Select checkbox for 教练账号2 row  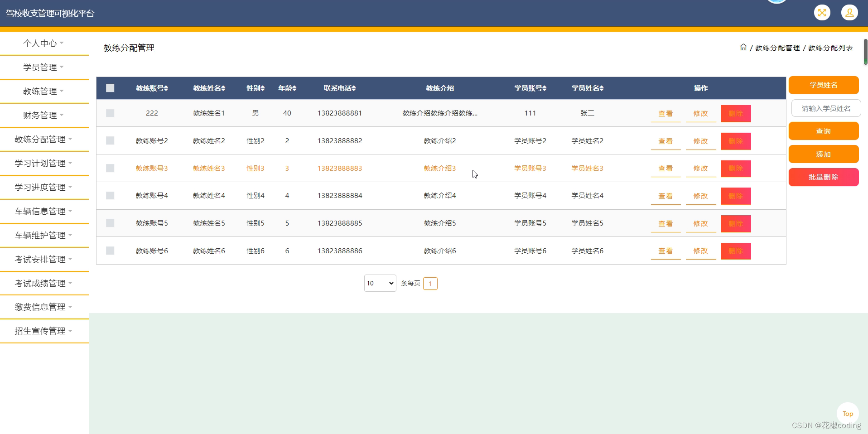pyautogui.click(x=110, y=140)
